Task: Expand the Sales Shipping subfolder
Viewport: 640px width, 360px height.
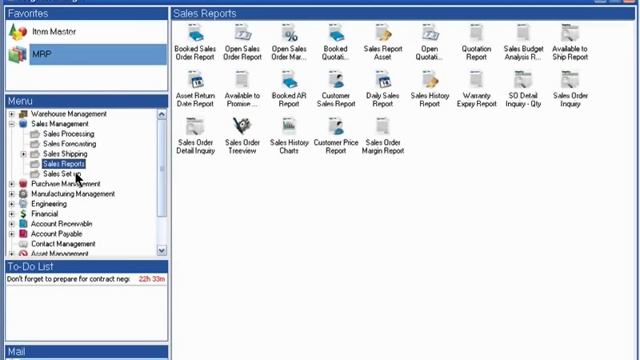Action: pyautogui.click(x=23, y=154)
